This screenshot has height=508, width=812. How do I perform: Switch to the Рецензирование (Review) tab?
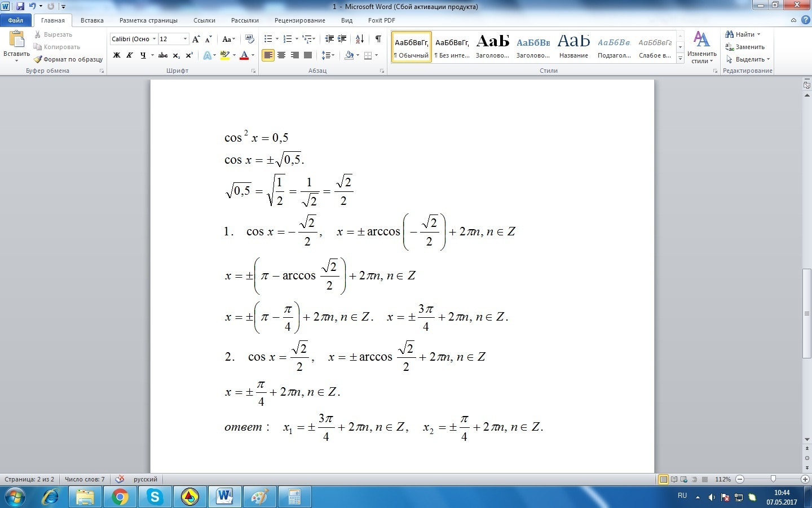point(300,20)
